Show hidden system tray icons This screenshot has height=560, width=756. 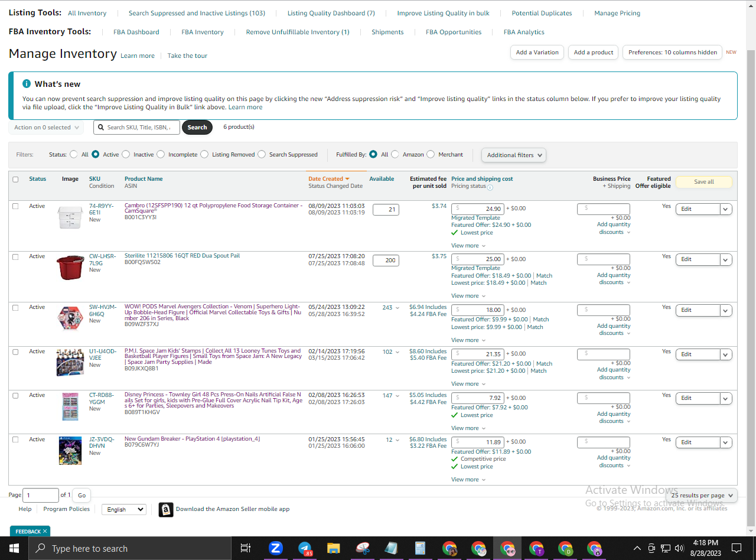pos(637,548)
